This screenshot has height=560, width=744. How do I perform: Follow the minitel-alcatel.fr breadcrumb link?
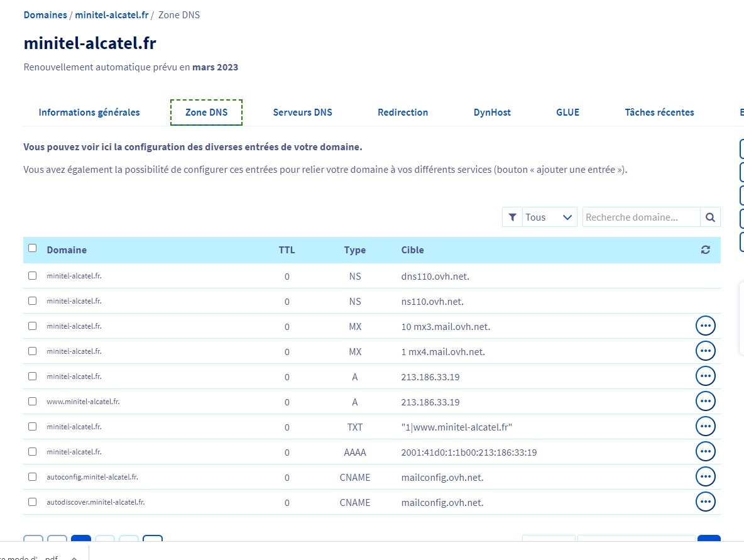tap(111, 14)
